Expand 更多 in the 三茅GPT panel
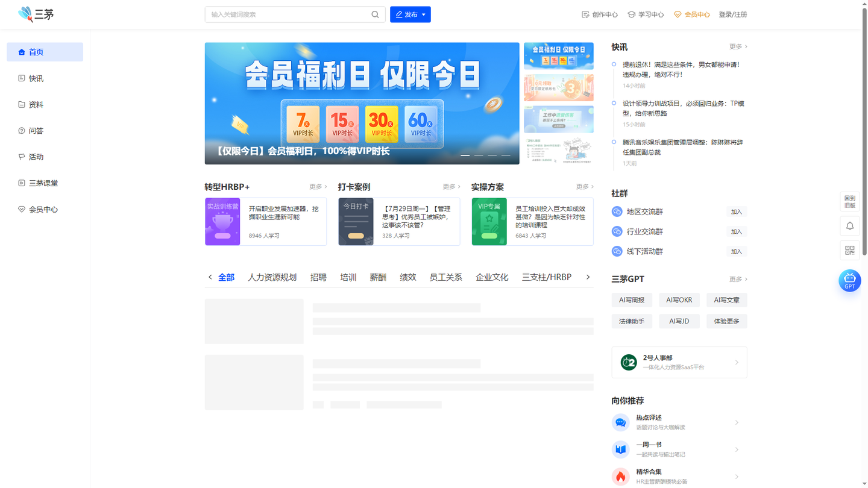Image resolution: width=868 pixels, height=488 pixels. 738,280
